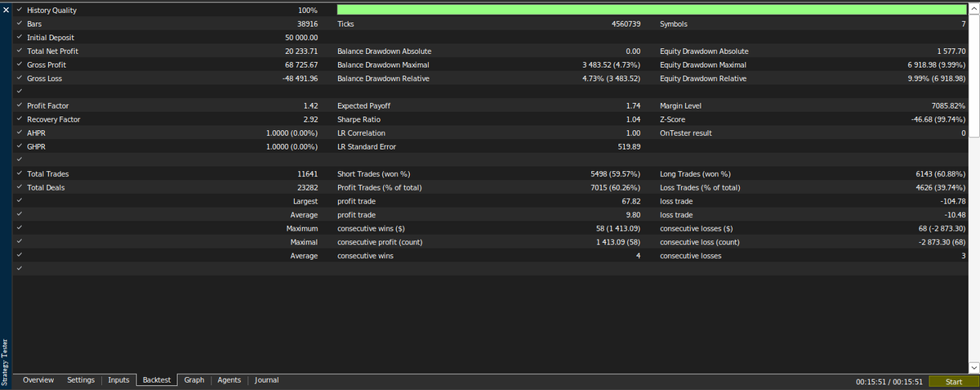This screenshot has width=980, height=390.
Task: Toggle the Initial Deposit row checkmark
Action: [x=19, y=38]
